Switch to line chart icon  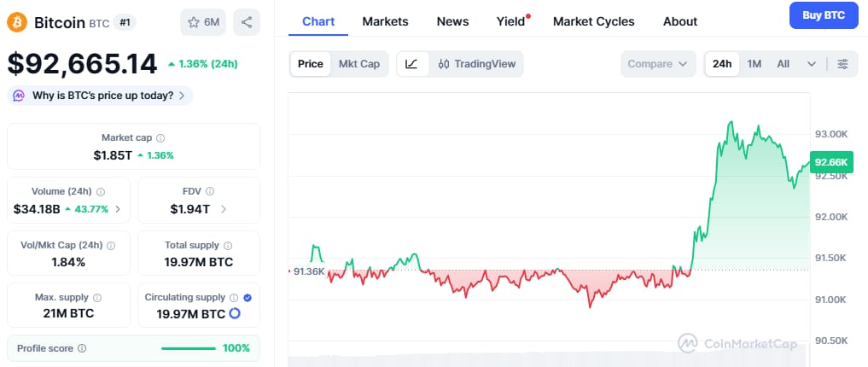click(x=411, y=64)
